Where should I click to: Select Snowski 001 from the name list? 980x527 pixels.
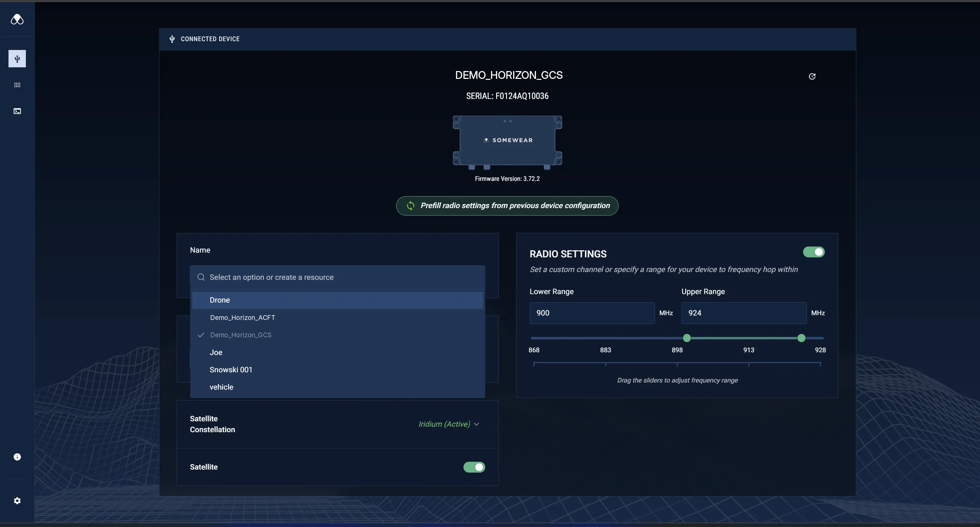pyautogui.click(x=338, y=370)
